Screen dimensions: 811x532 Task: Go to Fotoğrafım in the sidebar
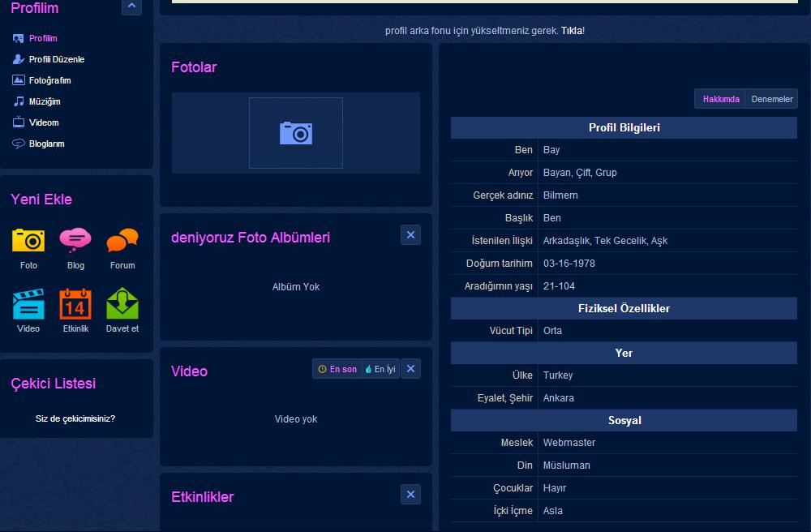tap(49, 80)
